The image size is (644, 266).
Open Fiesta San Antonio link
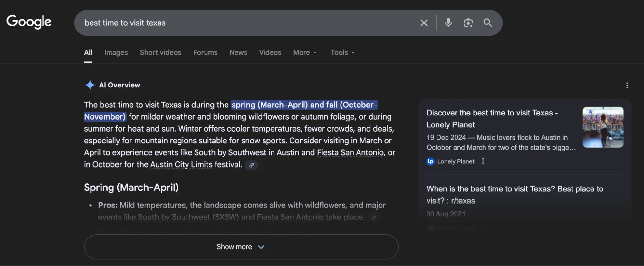tap(350, 152)
